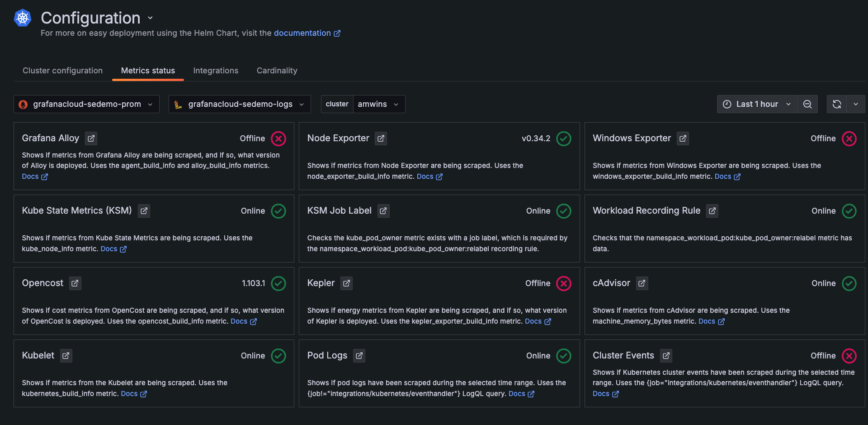Expand the grafanacloud-sedemo-prom data source dropdown
868x425 pixels.
point(86,104)
